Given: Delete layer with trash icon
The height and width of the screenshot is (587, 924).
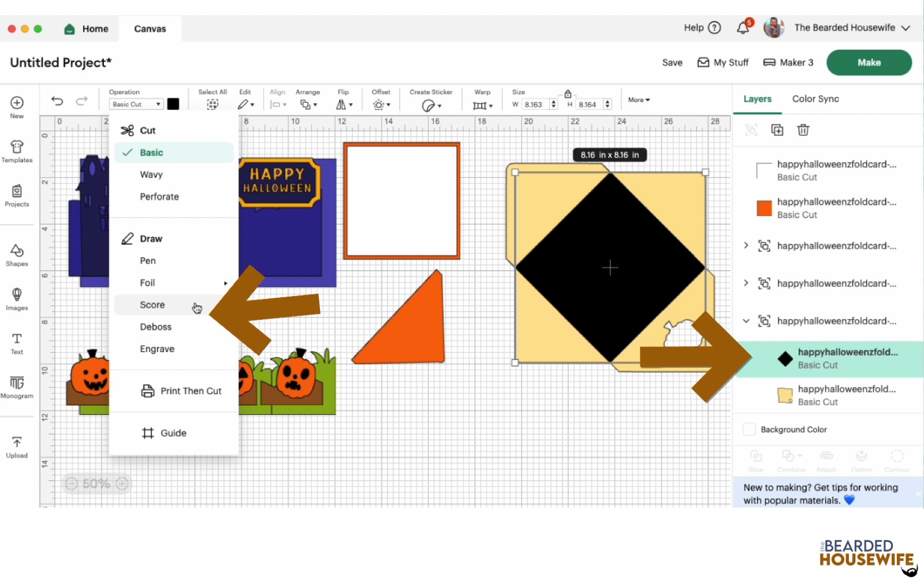Looking at the screenshot, I should coord(803,130).
